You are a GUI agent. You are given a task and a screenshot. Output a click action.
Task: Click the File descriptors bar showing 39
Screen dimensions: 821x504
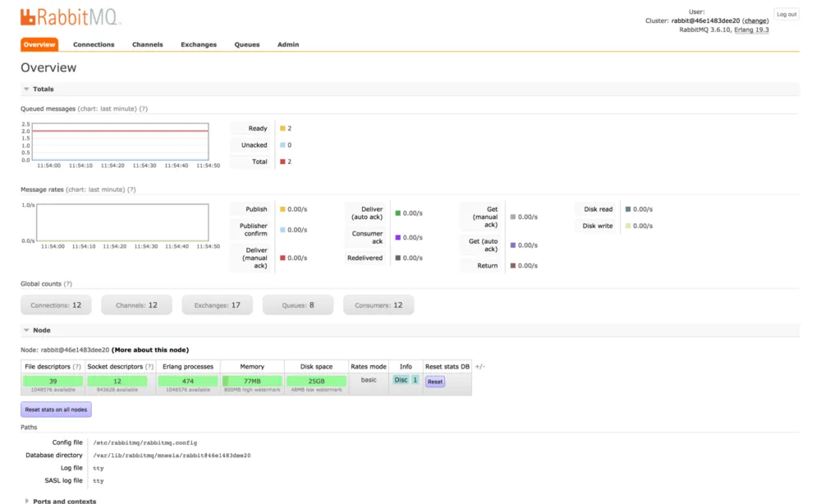53,382
